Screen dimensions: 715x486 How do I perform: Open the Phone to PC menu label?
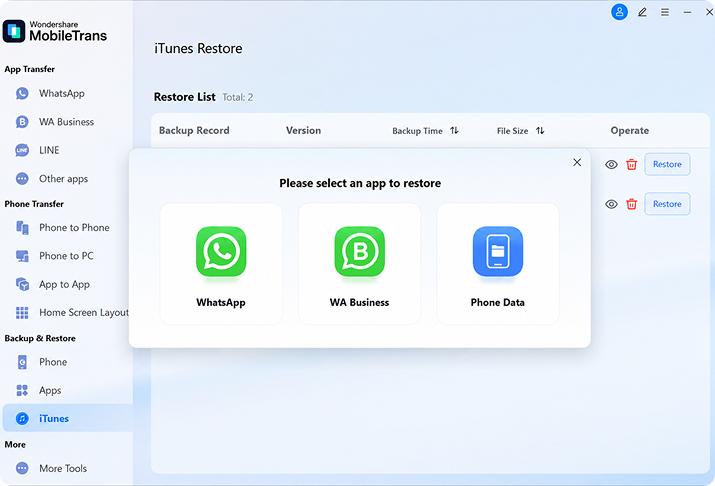(66, 256)
